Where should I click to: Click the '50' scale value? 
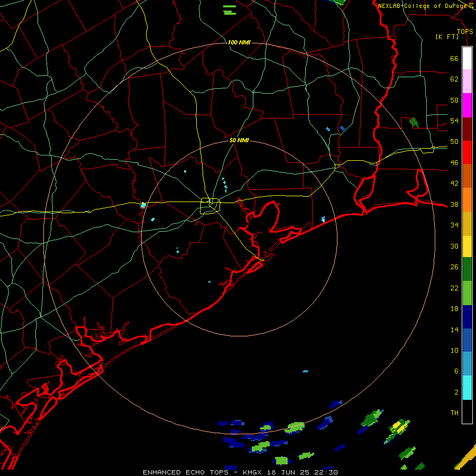[454, 142]
